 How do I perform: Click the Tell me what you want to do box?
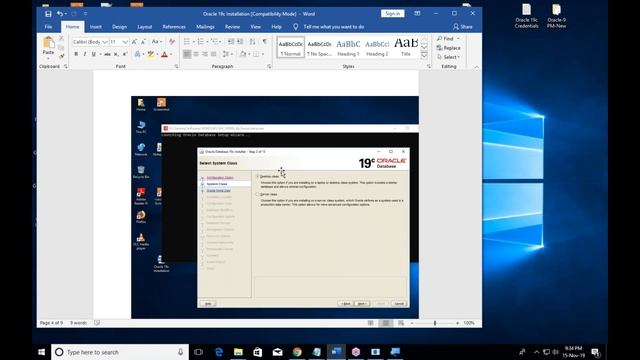(333, 27)
